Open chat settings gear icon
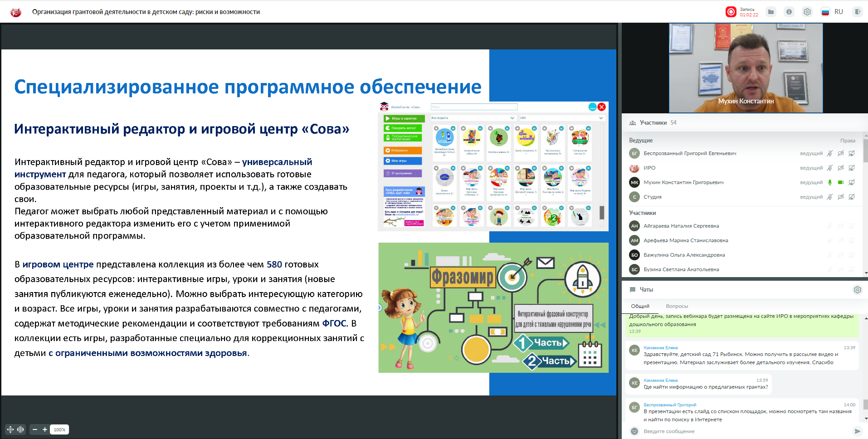Screen dimensions: 868x439 coord(857,290)
